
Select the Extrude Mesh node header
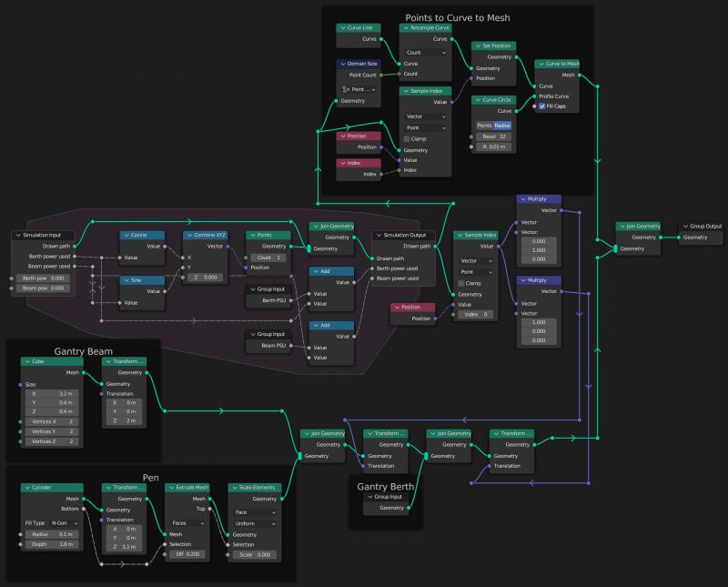[x=187, y=487]
